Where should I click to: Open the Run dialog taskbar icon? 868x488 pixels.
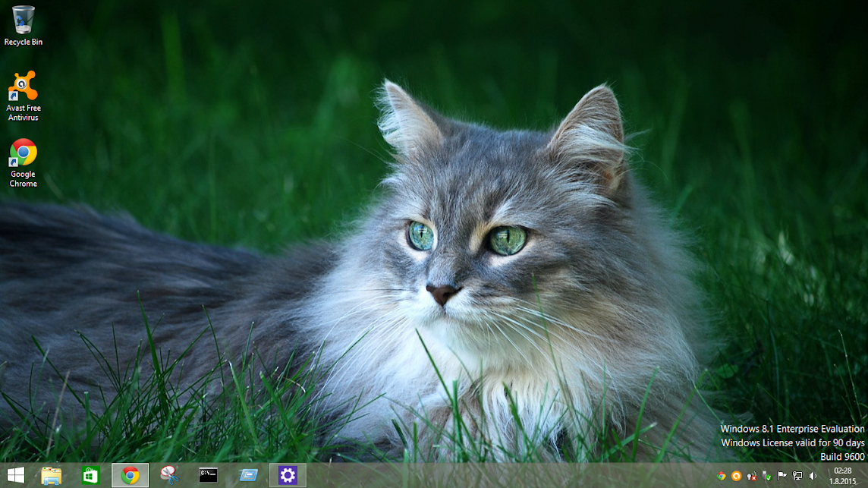coord(248,475)
